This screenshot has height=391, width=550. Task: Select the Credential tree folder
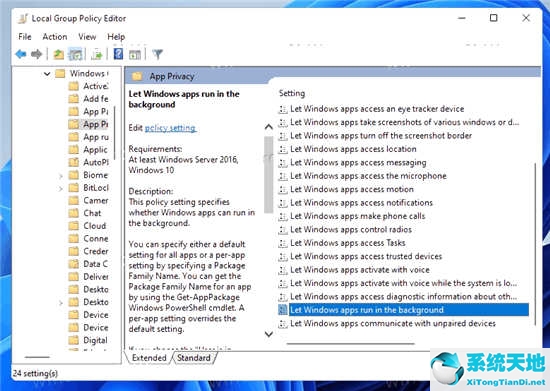[x=88, y=251]
